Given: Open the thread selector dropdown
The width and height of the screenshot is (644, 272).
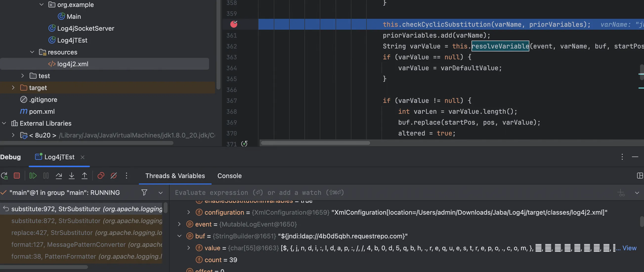Looking at the screenshot, I should tap(160, 193).
